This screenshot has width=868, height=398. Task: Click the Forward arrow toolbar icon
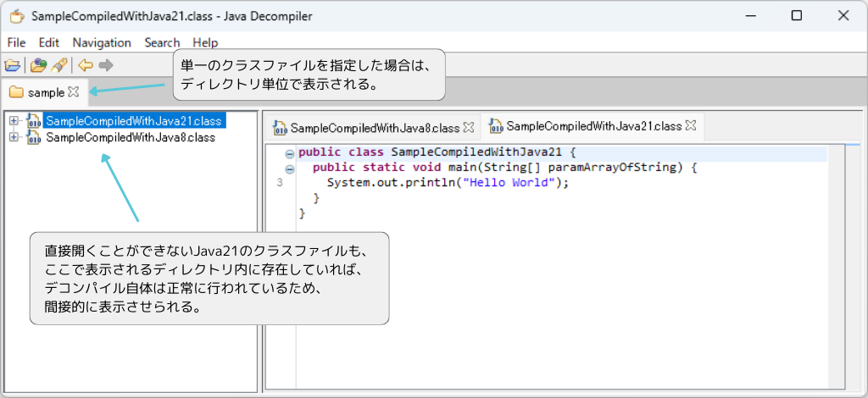point(106,65)
